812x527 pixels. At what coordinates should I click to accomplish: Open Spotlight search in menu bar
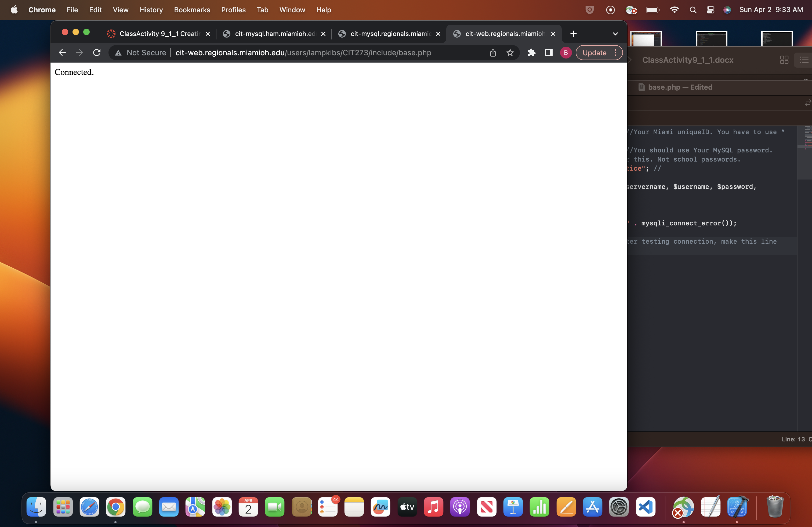[x=693, y=10]
